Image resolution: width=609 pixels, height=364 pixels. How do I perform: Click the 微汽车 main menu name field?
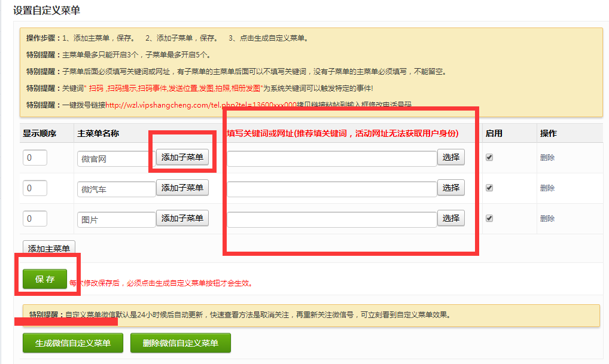(116, 189)
